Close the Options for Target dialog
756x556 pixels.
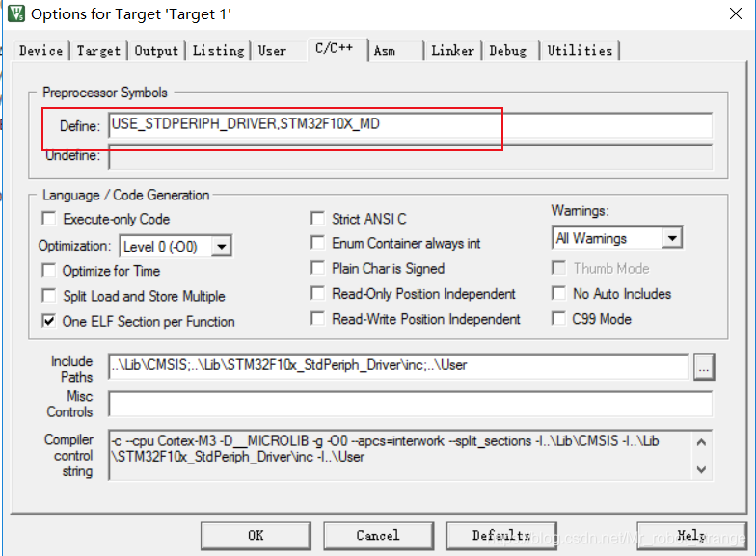(x=735, y=13)
